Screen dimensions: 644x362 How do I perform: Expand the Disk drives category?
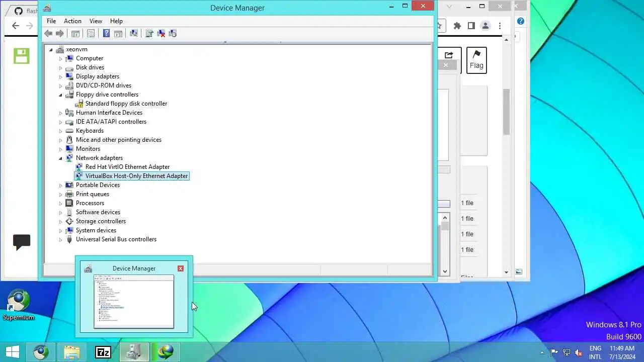61,67
